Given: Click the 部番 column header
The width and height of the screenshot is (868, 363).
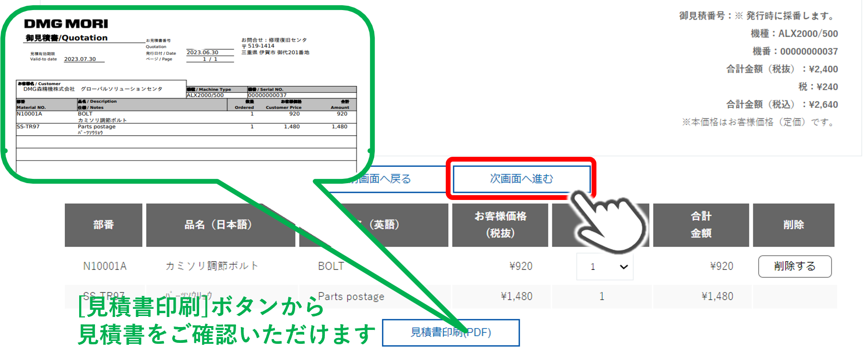Looking at the screenshot, I should 104,225.
